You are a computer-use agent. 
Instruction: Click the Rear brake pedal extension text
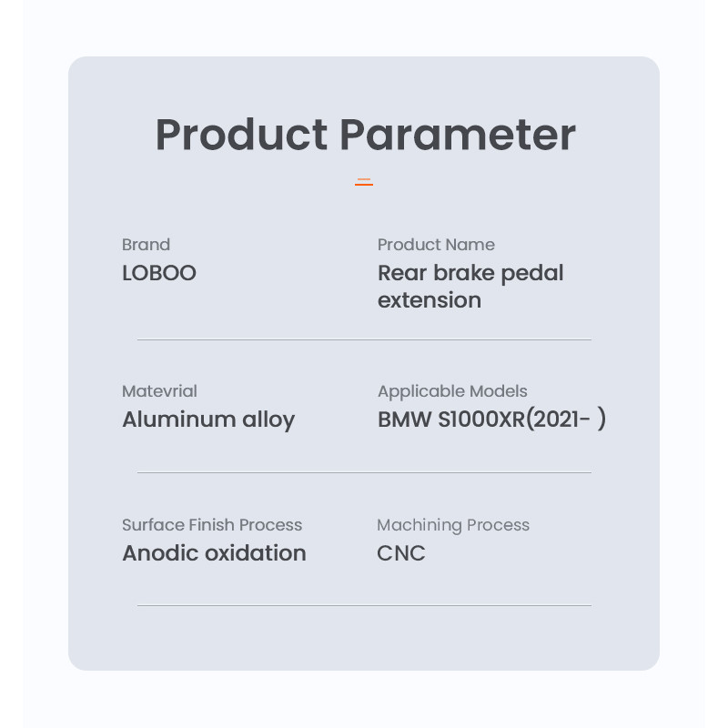470,287
